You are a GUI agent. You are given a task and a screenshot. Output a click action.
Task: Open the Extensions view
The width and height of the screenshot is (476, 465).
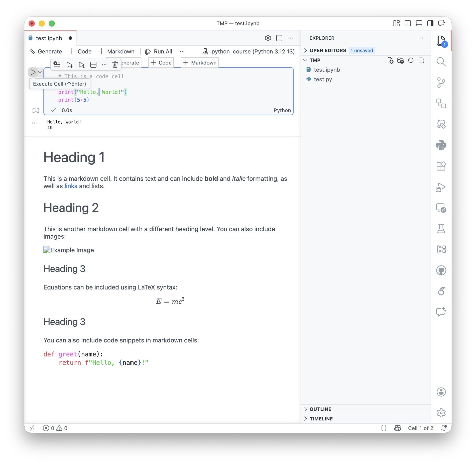pyautogui.click(x=441, y=166)
